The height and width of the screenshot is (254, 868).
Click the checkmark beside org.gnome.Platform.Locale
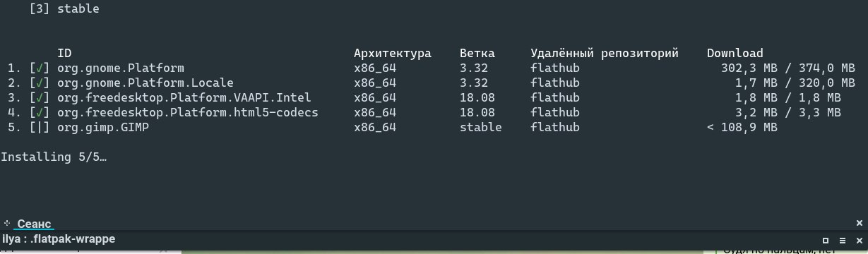click(40, 83)
